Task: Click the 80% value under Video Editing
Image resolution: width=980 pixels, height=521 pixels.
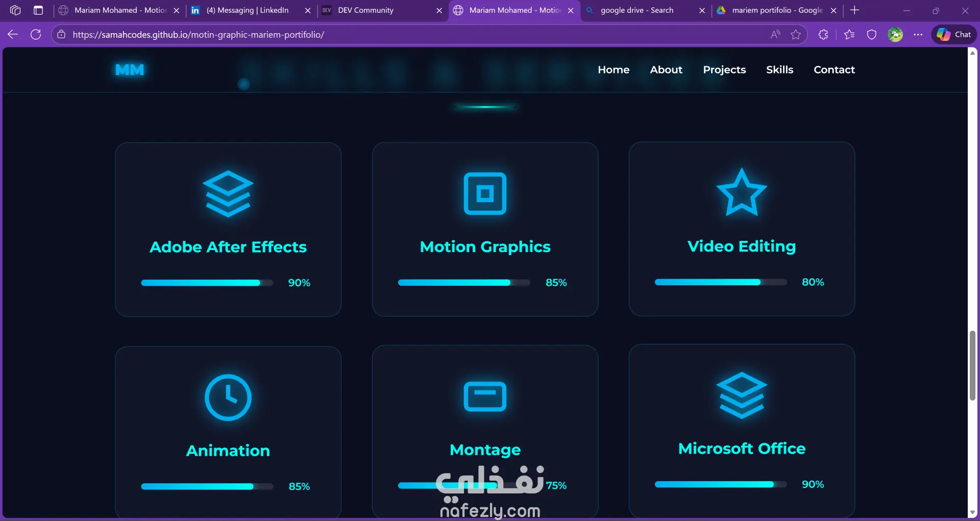Action: [x=813, y=282]
